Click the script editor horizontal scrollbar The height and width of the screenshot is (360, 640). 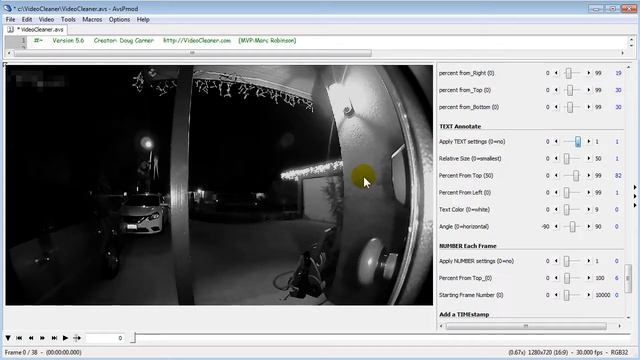tap(193, 53)
